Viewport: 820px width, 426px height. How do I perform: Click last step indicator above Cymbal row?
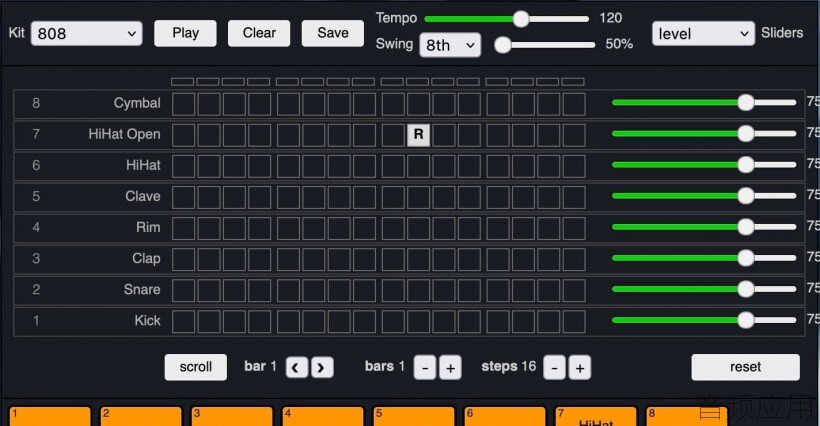[573, 82]
